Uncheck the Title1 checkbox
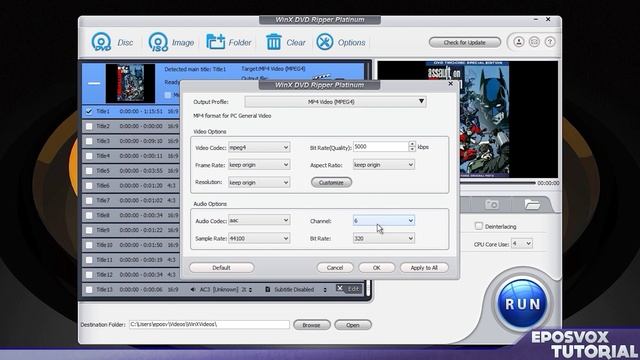 [x=89, y=111]
